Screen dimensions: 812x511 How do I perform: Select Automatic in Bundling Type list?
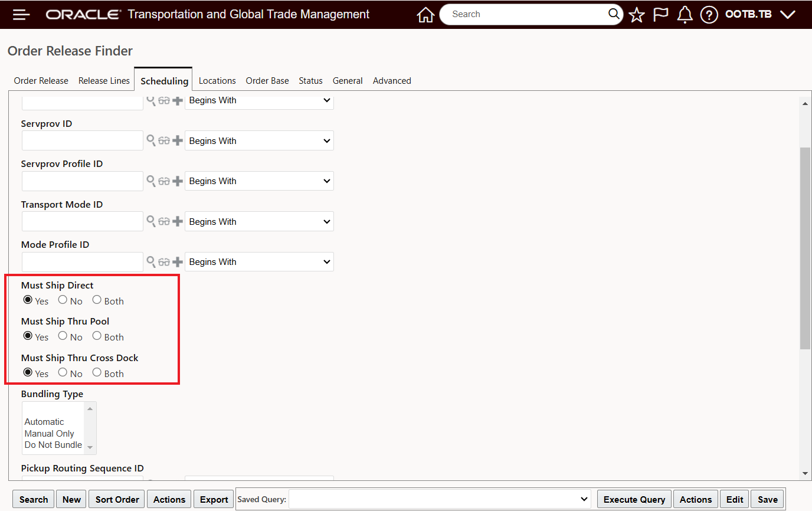tap(53, 422)
